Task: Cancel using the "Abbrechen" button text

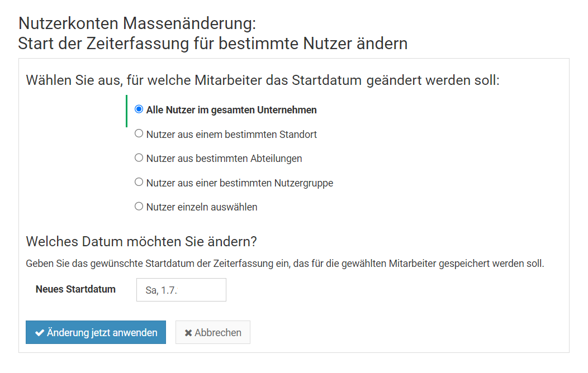Action: 218,333
